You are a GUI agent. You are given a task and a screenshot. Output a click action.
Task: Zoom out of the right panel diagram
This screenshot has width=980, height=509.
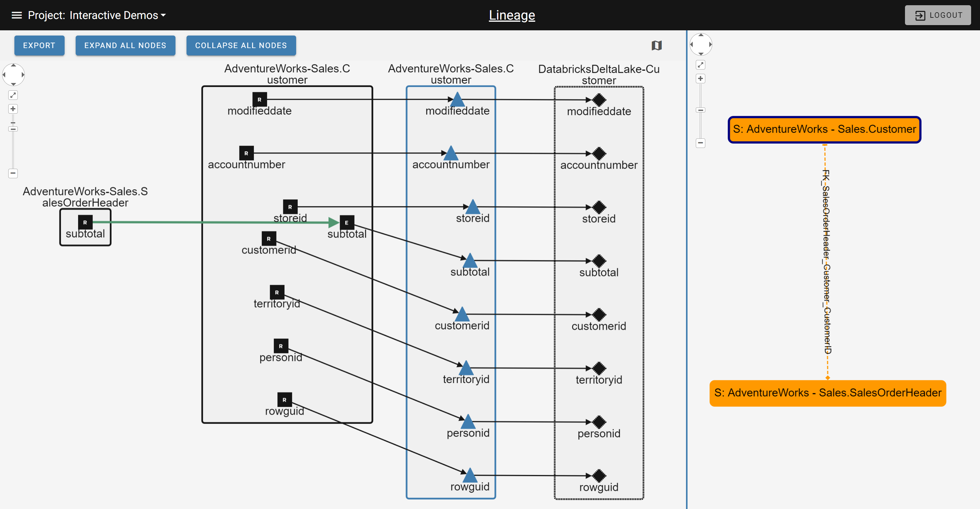[700, 143]
